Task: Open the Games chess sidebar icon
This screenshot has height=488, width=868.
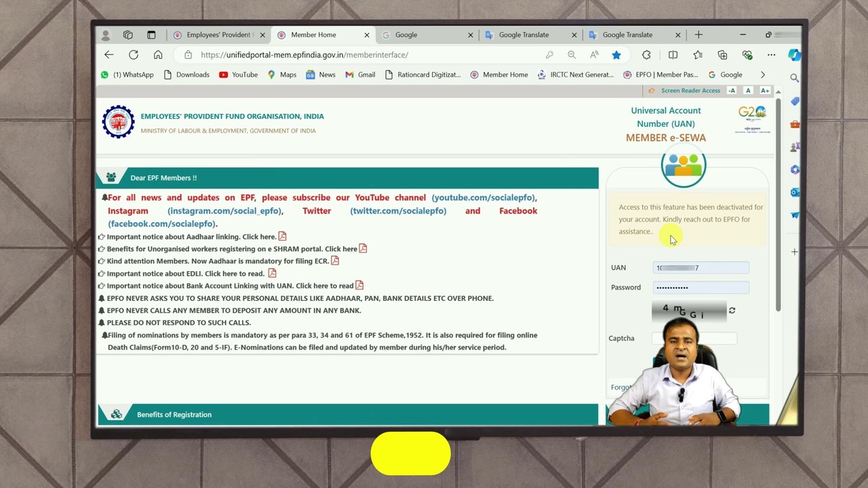Action: [x=795, y=147]
